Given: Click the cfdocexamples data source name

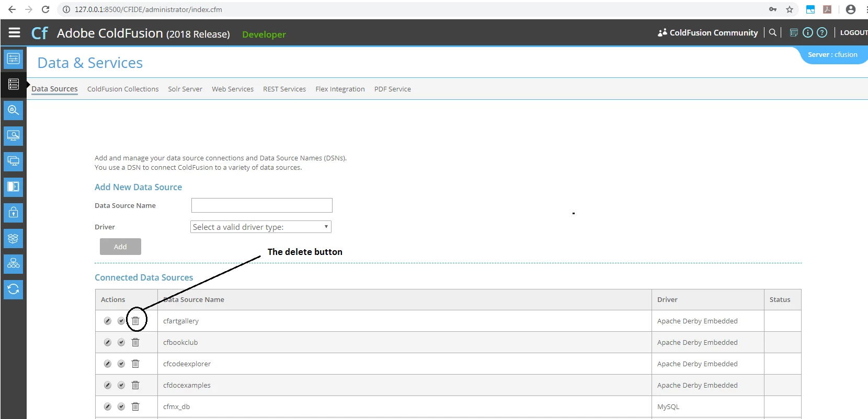Looking at the screenshot, I should [187, 385].
